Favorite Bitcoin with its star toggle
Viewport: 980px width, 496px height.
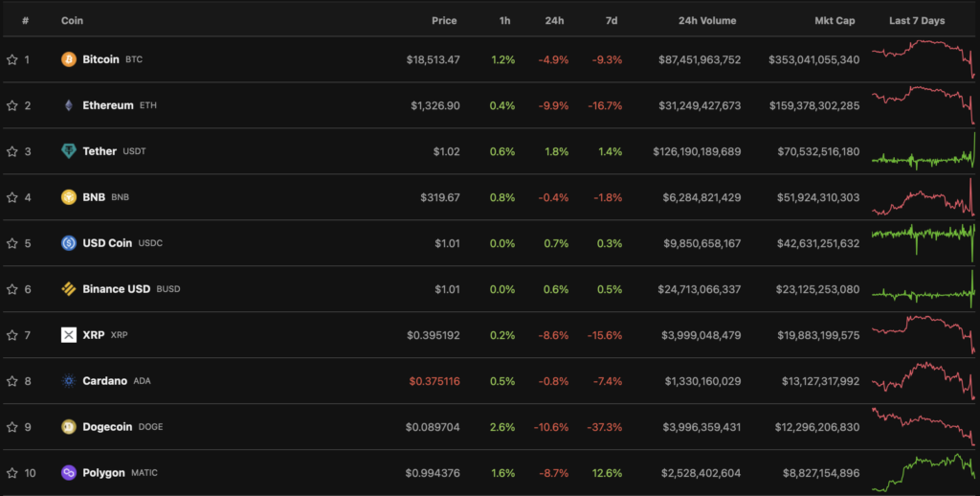[12, 59]
